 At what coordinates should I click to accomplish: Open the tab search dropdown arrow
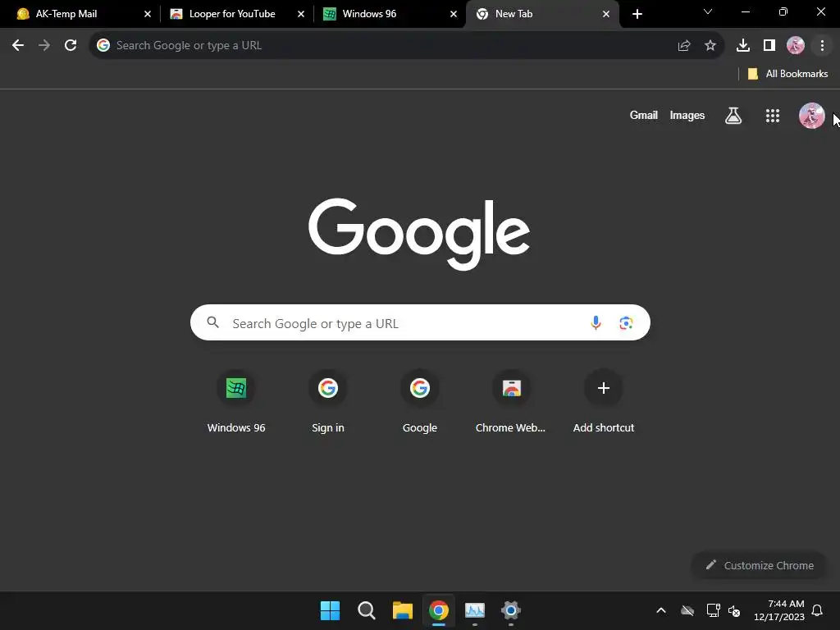(x=708, y=11)
